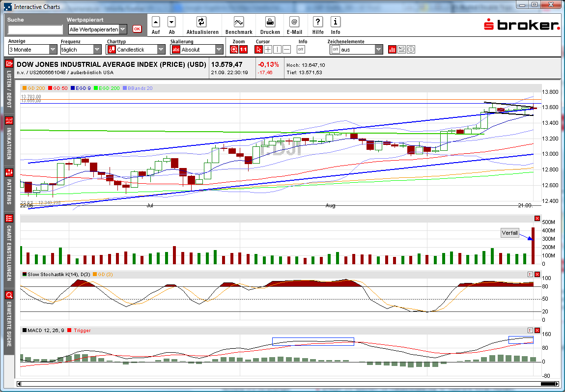Click the GD 50 red legend swatch
The image size is (565, 392).
(x=50, y=88)
